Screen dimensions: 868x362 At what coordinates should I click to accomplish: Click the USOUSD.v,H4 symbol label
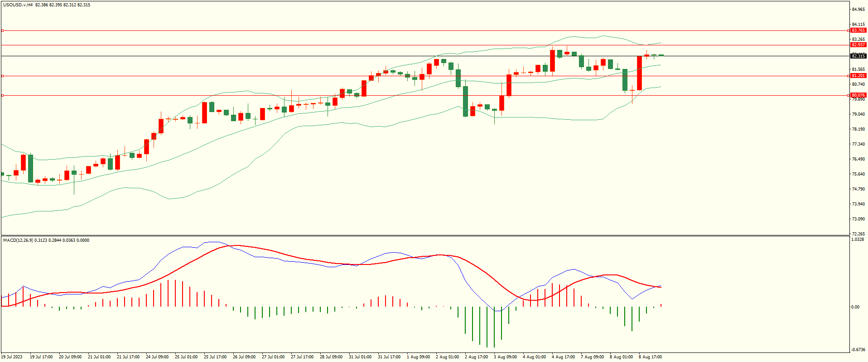(18, 5)
